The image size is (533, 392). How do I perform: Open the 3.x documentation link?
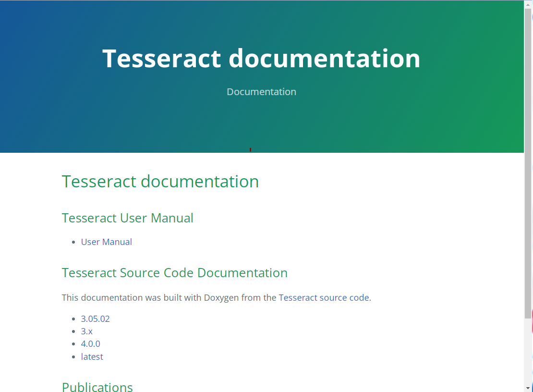tap(87, 331)
